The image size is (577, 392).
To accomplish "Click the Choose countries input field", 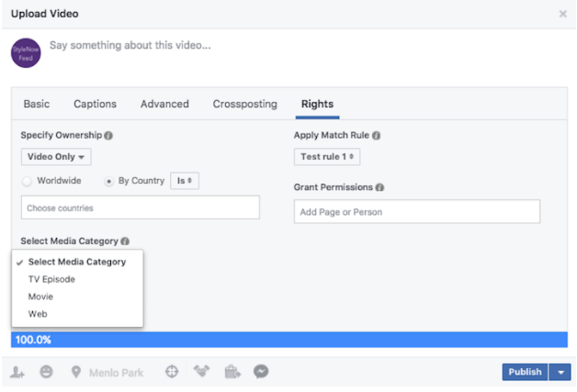I will 141,207.
